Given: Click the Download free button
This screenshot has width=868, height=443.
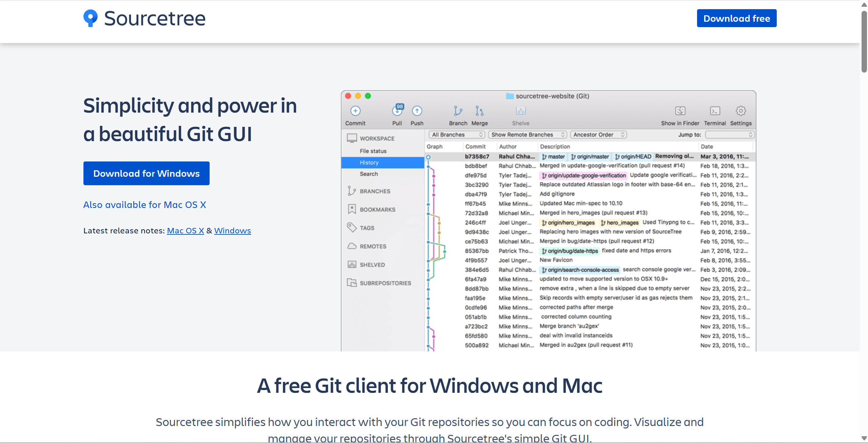Looking at the screenshot, I should [737, 18].
